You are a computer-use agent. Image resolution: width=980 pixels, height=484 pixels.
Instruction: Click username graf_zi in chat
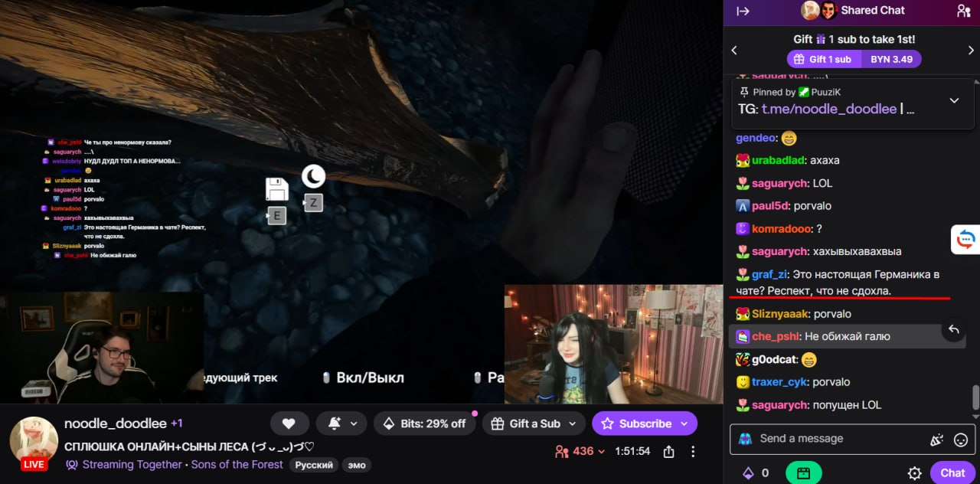click(769, 274)
